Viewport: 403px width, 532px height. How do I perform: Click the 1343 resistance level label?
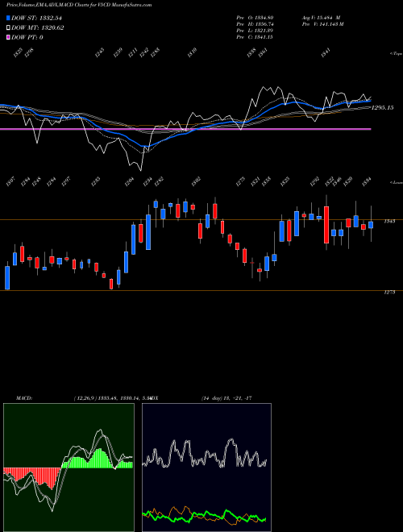(389, 221)
